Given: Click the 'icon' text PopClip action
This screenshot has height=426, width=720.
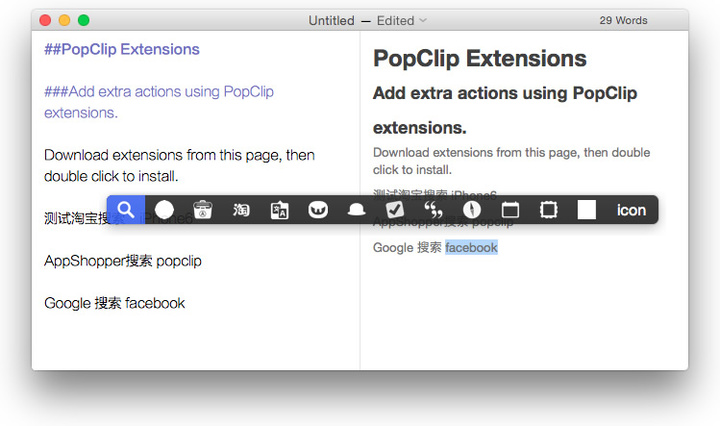Looking at the screenshot, I should point(631,210).
